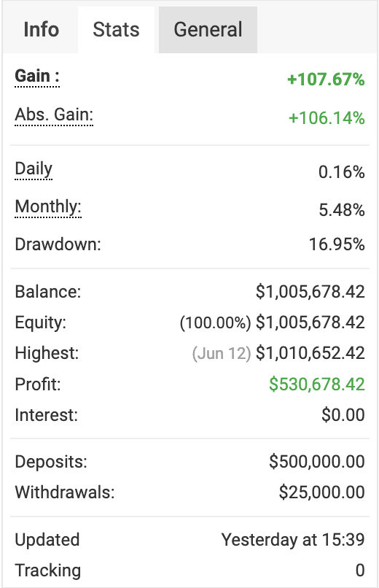379x588 pixels.
Task: Click the Deposits amount $500,000.00
Action: 317,462
